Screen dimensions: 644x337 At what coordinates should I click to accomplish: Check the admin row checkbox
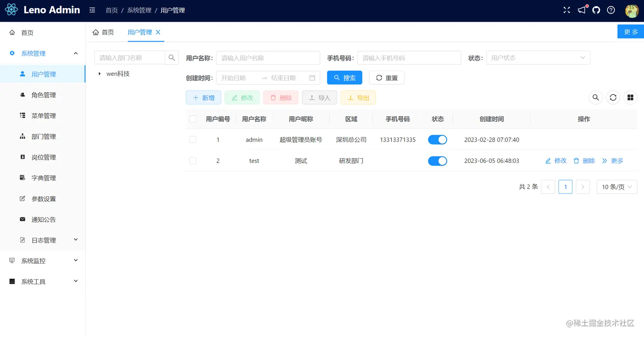point(193,140)
